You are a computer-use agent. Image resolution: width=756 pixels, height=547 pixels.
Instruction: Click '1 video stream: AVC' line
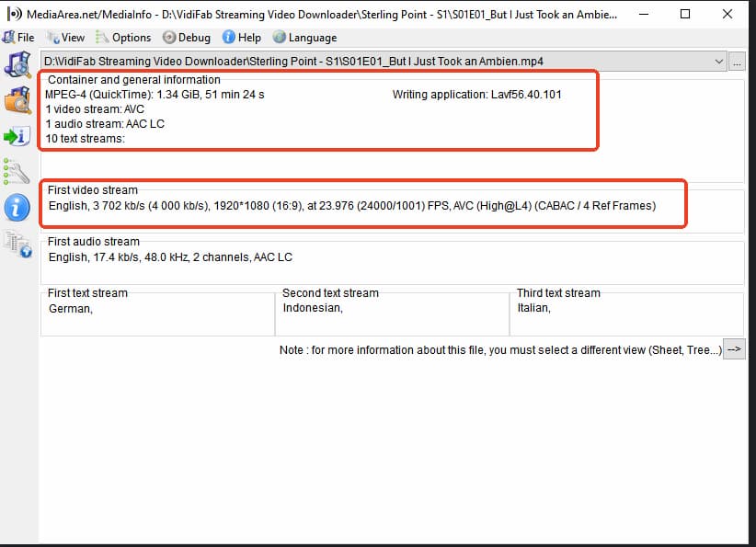pyautogui.click(x=95, y=109)
